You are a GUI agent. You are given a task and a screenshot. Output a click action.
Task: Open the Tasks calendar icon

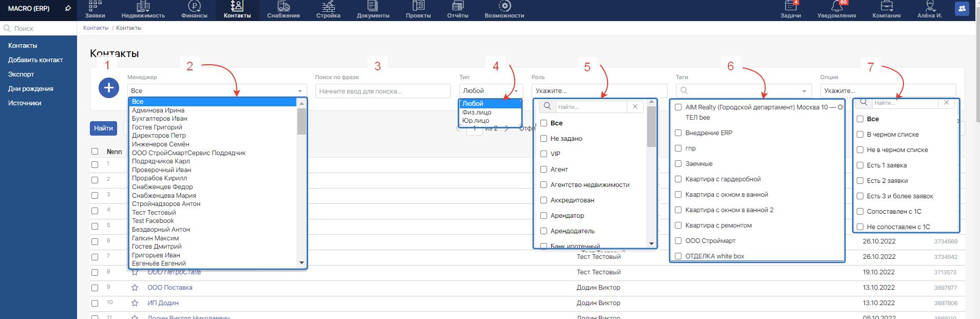pyautogui.click(x=790, y=7)
